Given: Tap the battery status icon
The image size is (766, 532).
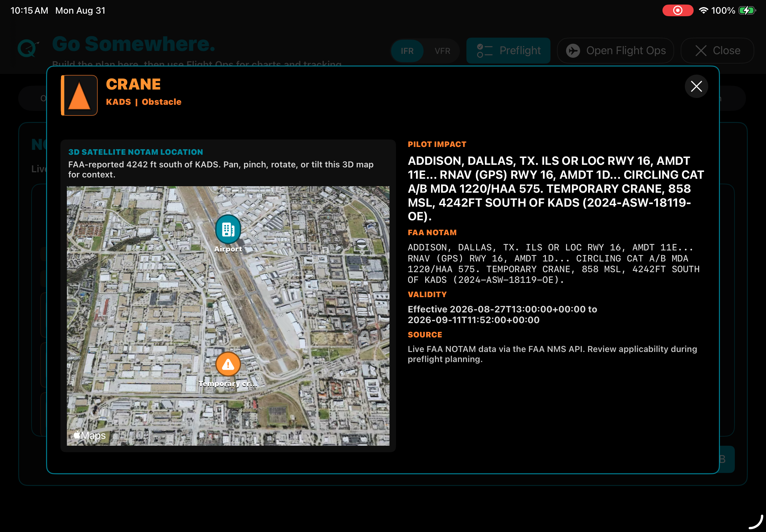Looking at the screenshot, I should pos(747,11).
